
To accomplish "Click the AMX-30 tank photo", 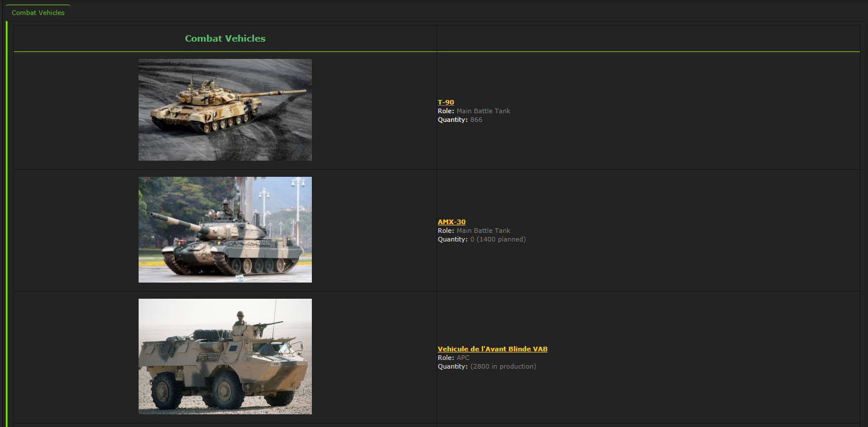I will coord(225,229).
